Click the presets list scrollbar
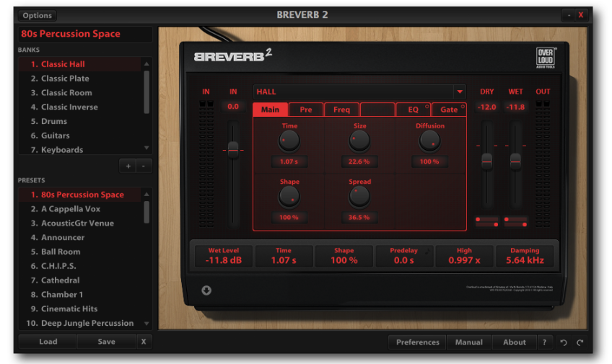612x364 pixels. [x=147, y=212]
